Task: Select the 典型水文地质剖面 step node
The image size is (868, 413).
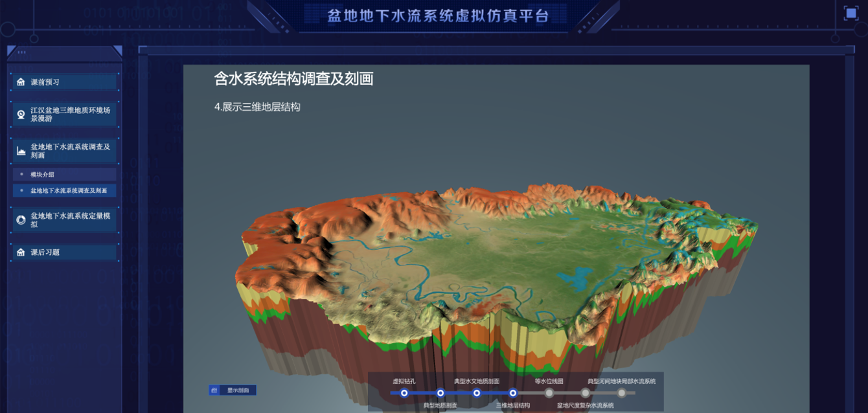Action: tap(477, 393)
